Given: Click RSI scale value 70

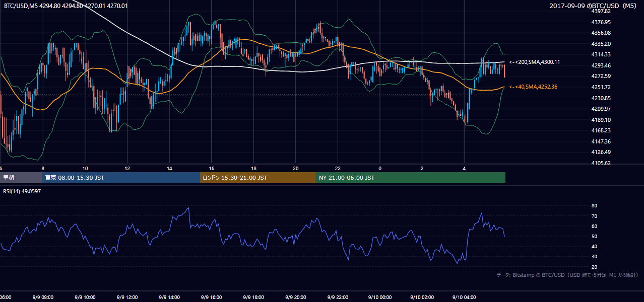Looking at the screenshot, I should (x=594, y=216).
